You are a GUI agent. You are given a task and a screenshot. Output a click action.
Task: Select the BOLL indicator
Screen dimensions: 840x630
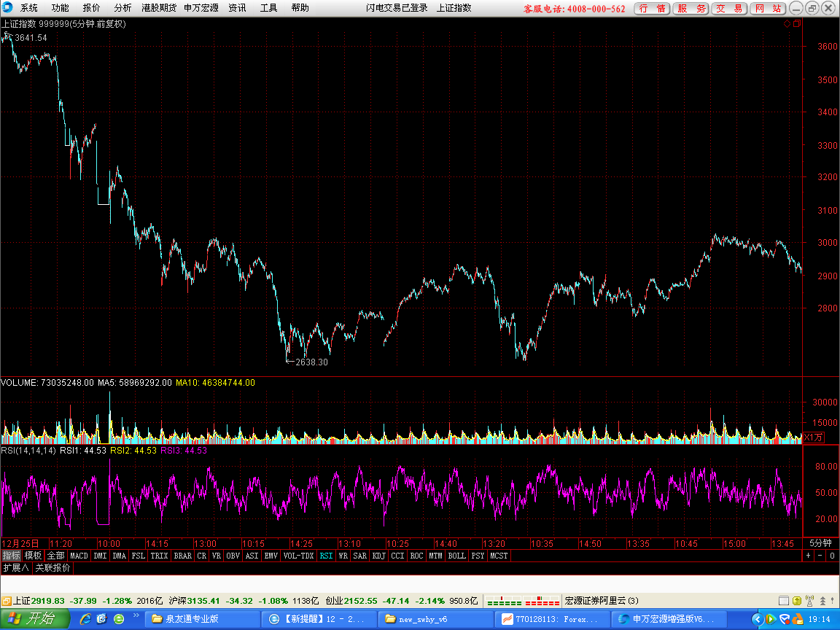457,556
